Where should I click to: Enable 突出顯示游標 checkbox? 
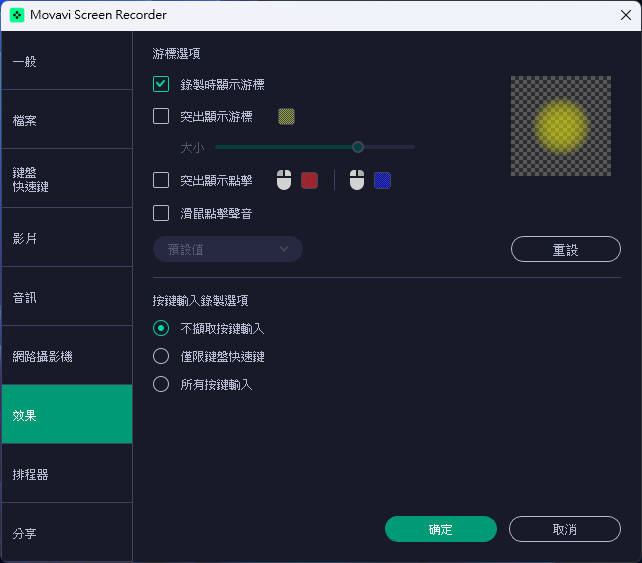click(161, 116)
